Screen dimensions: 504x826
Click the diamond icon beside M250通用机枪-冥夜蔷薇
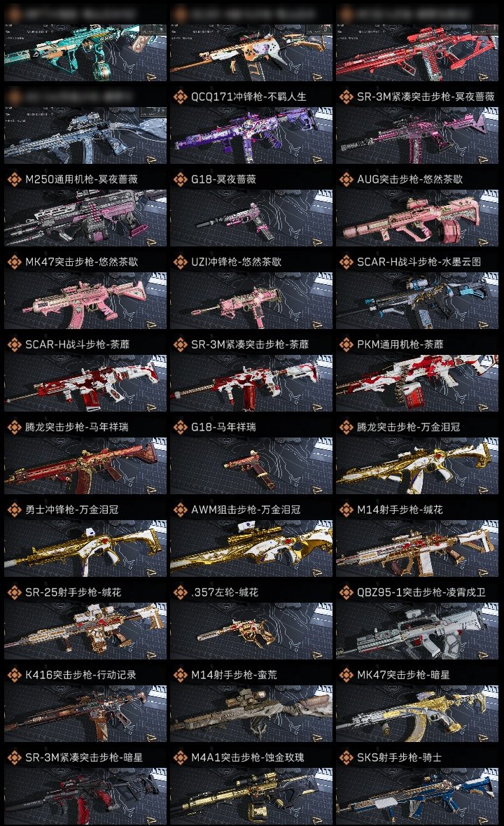click(14, 180)
